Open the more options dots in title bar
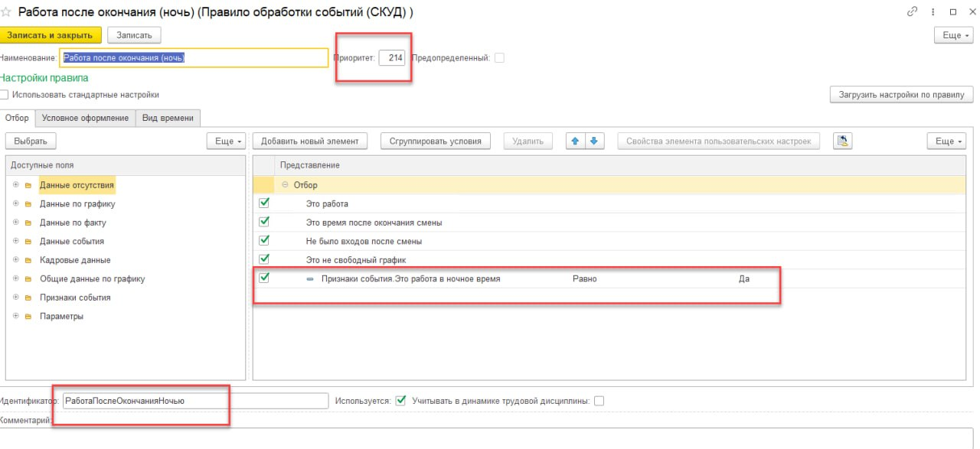This screenshot has width=980, height=449. tap(933, 12)
